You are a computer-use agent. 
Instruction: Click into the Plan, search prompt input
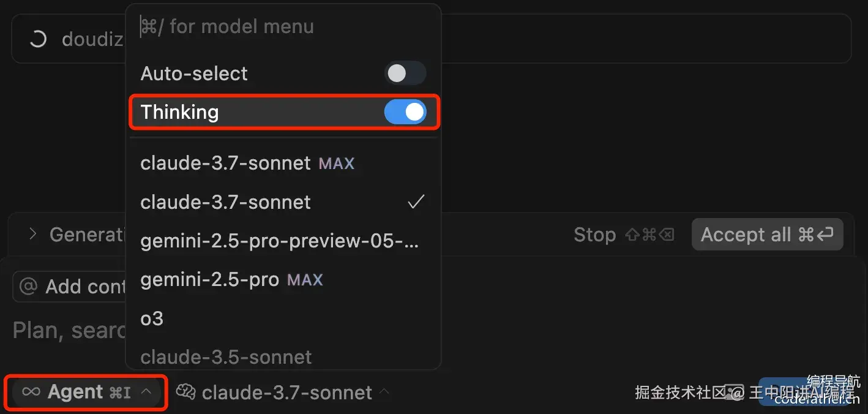pos(67,330)
